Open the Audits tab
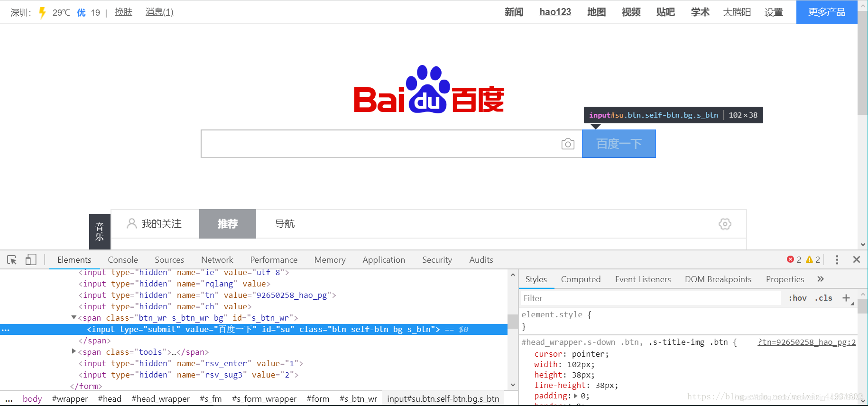The image size is (868, 406). click(481, 260)
